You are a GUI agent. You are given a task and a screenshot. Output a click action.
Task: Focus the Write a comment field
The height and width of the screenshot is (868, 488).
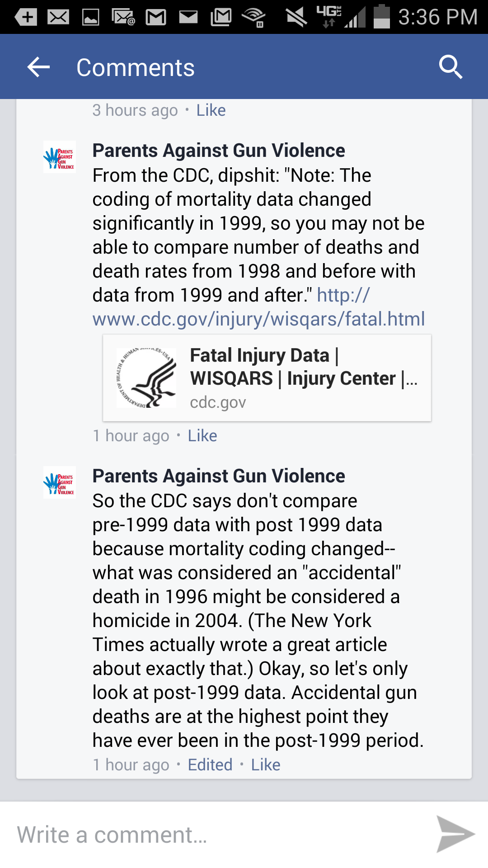pos(217,835)
